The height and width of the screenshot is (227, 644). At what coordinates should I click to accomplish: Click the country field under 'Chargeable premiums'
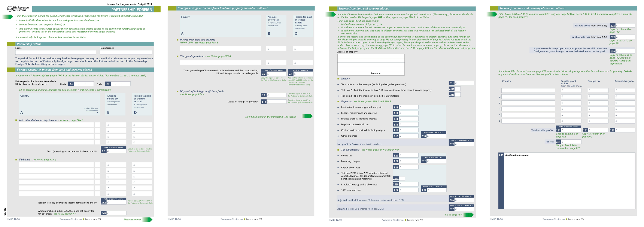[x=220, y=63]
